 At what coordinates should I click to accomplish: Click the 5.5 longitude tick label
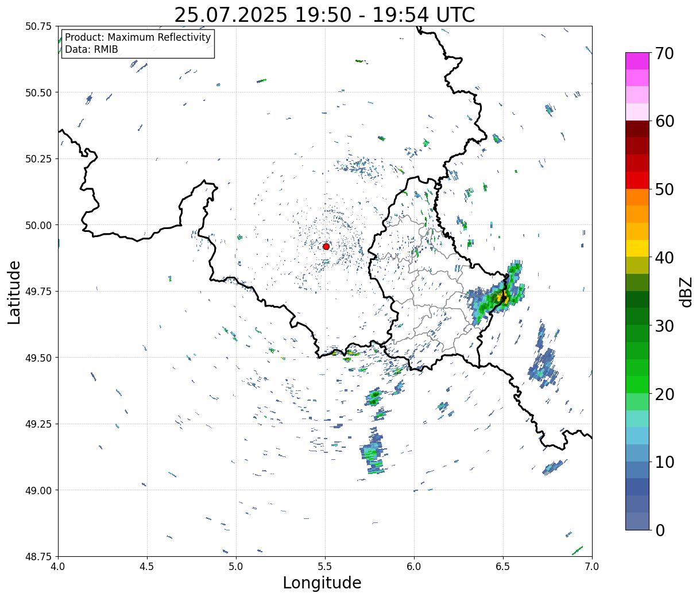[325, 566]
